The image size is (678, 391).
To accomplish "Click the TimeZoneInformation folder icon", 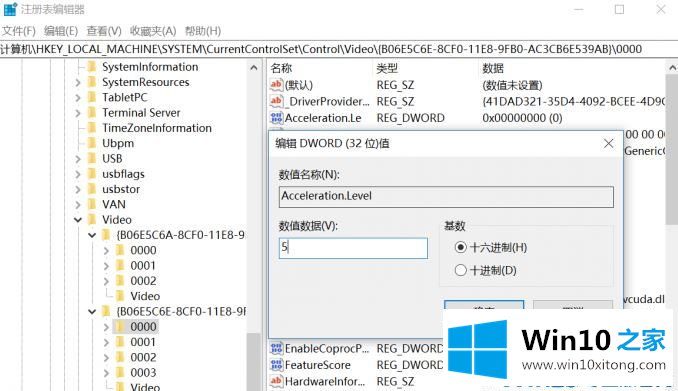I will click(x=92, y=128).
